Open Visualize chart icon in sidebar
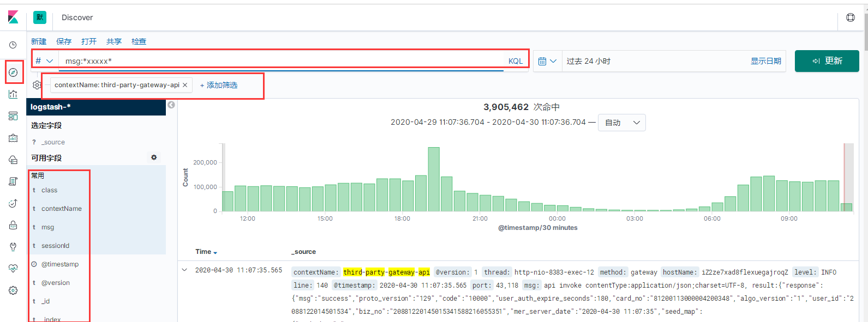868x322 pixels. pos(13,94)
